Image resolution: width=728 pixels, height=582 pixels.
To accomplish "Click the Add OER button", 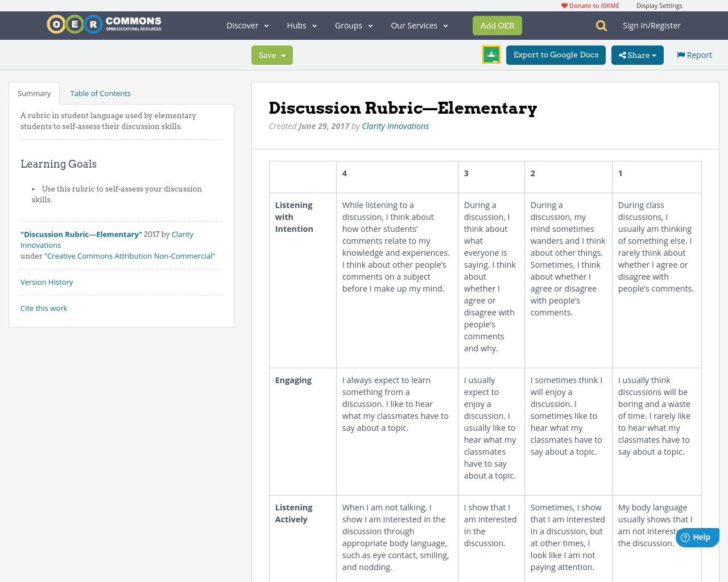I will [x=497, y=25].
